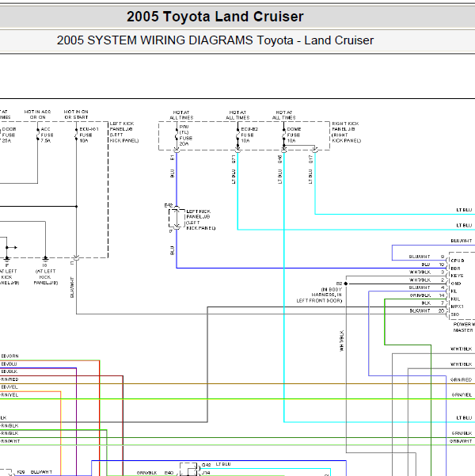Select the 'HOT IN ON OR START' label
475x476 pixels.
click(76, 115)
